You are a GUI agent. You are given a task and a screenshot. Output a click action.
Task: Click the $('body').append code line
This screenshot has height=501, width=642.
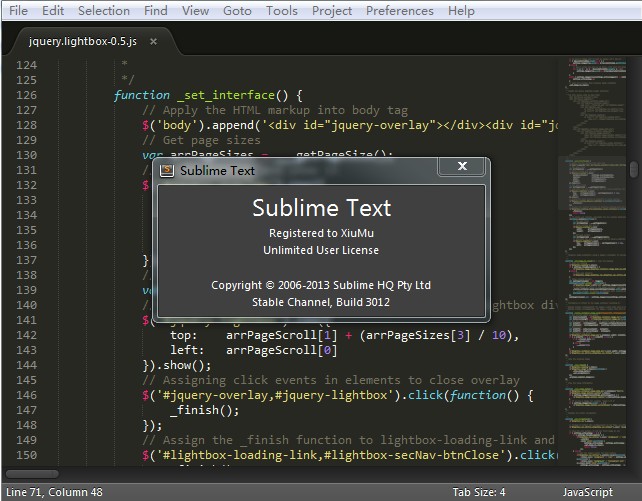pos(350,125)
